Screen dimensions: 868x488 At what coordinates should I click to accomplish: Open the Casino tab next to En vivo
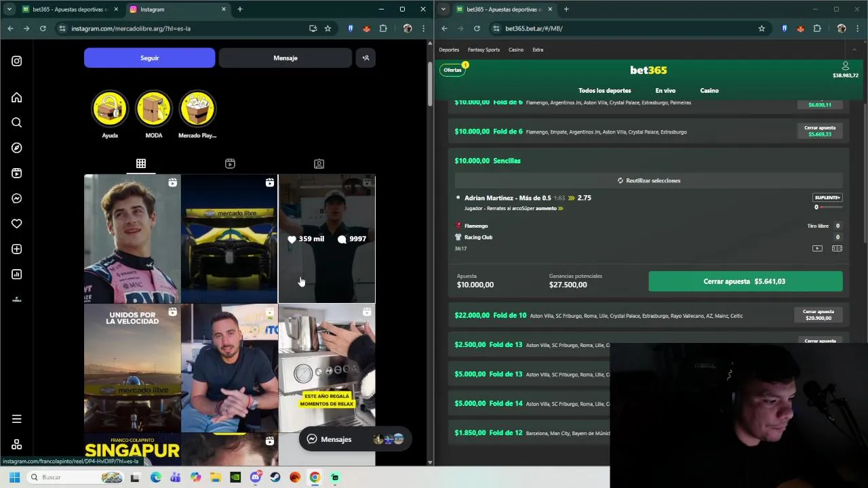(x=709, y=90)
